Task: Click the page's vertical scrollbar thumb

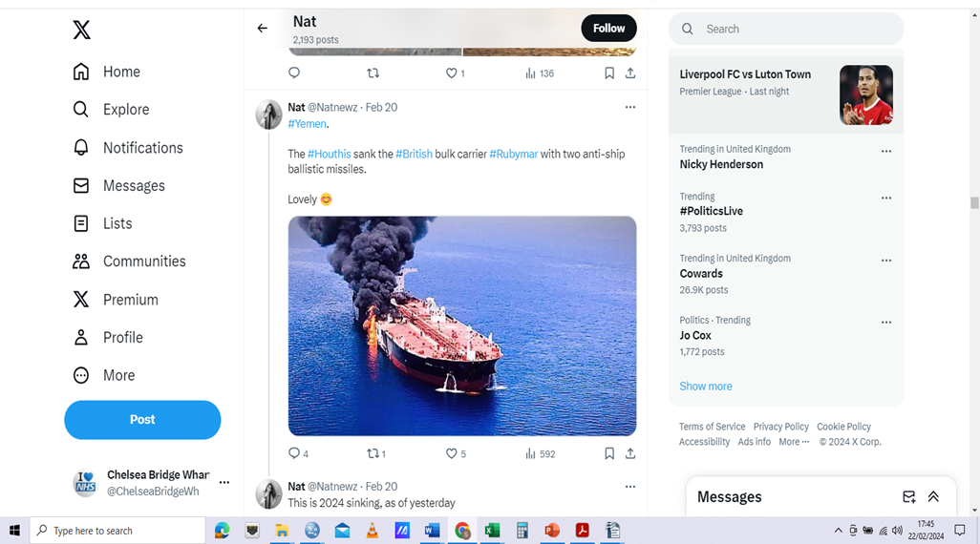Action: click(974, 202)
